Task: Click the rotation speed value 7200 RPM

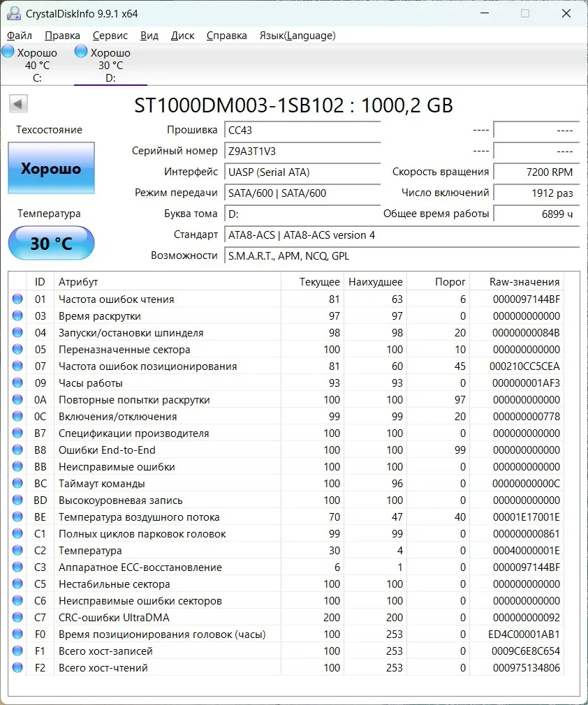Action: coord(536,172)
